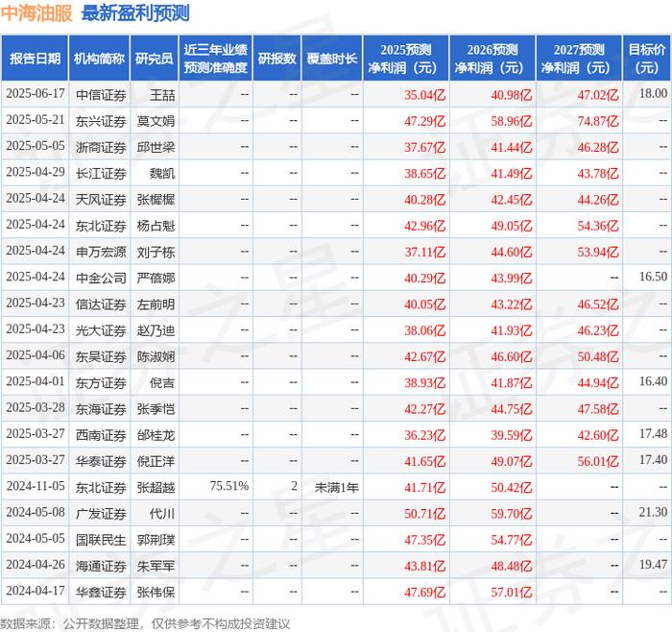
Task: Select the 东海证券 institution cell
Action: [101, 408]
